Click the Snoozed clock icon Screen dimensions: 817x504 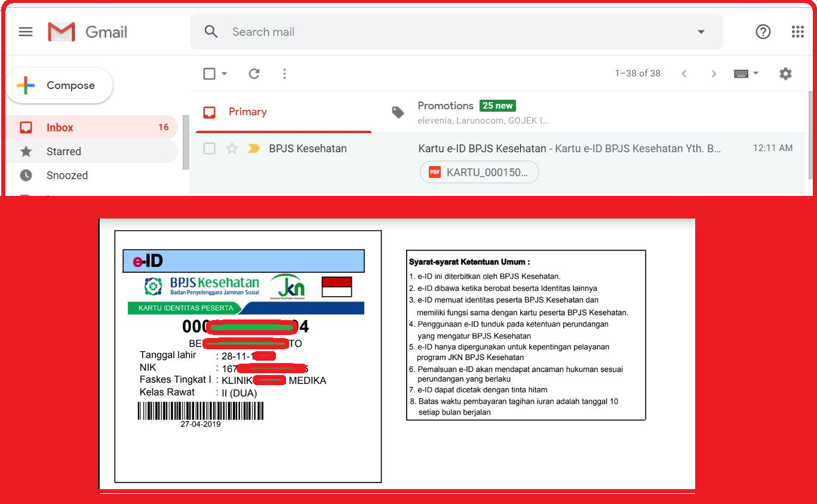pyautogui.click(x=26, y=175)
